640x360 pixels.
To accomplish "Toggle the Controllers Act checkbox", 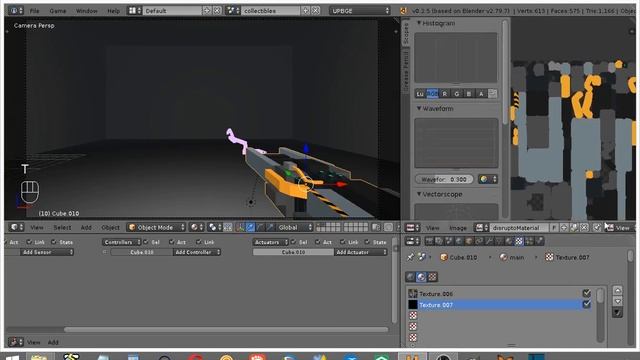I will [171, 242].
